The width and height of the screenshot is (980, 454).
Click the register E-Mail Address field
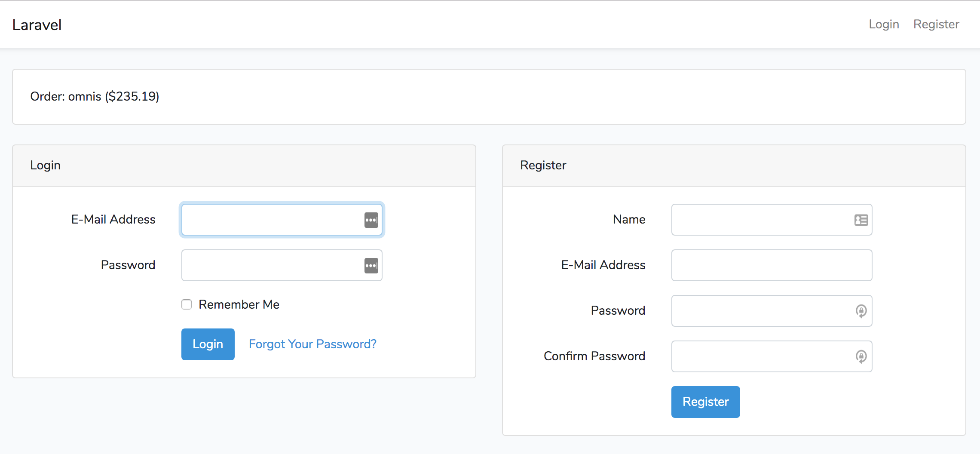pyautogui.click(x=771, y=265)
